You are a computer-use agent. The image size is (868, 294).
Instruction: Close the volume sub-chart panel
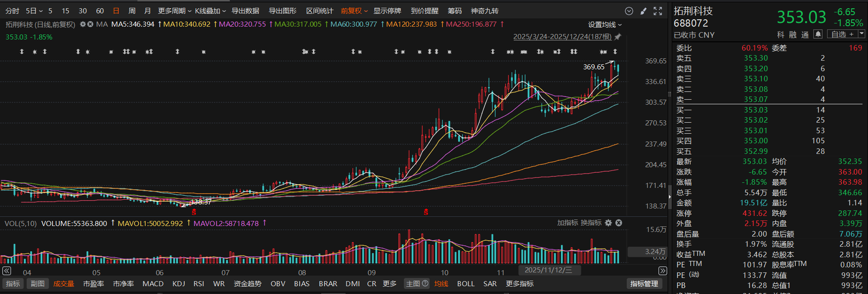[619, 223]
